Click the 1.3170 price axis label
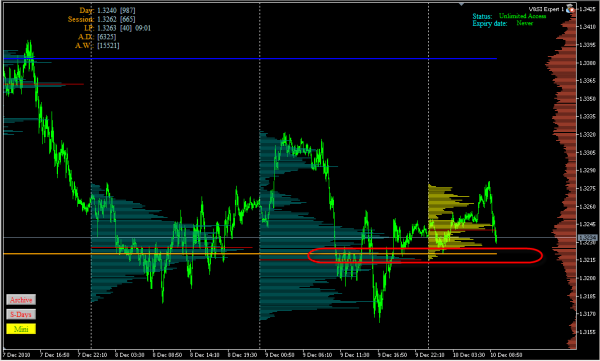The width and height of the screenshot is (600, 361). tap(589, 314)
